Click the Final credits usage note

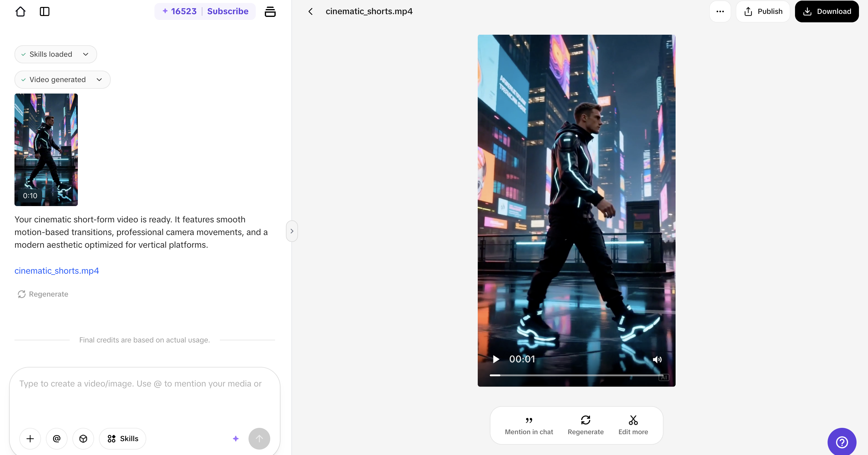click(144, 340)
